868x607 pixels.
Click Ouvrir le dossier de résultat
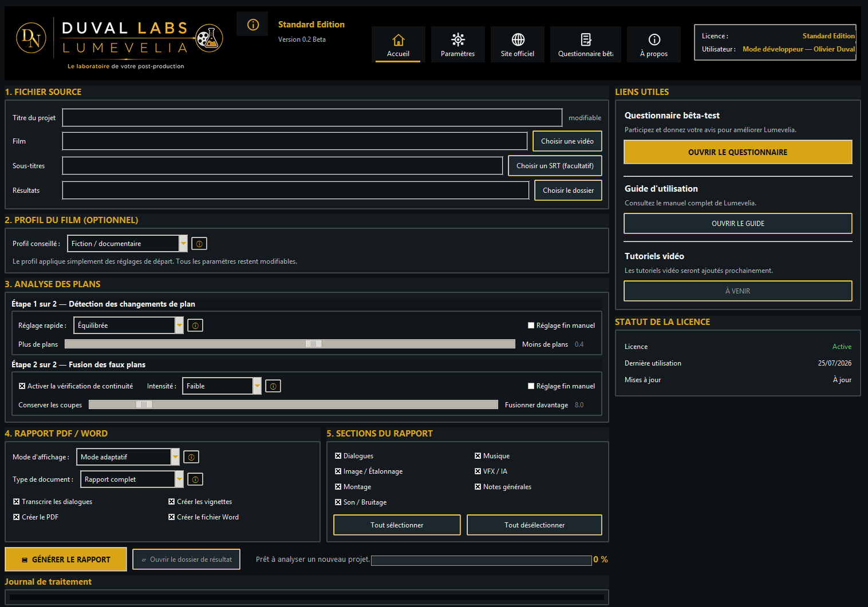[x=187, y=560]
